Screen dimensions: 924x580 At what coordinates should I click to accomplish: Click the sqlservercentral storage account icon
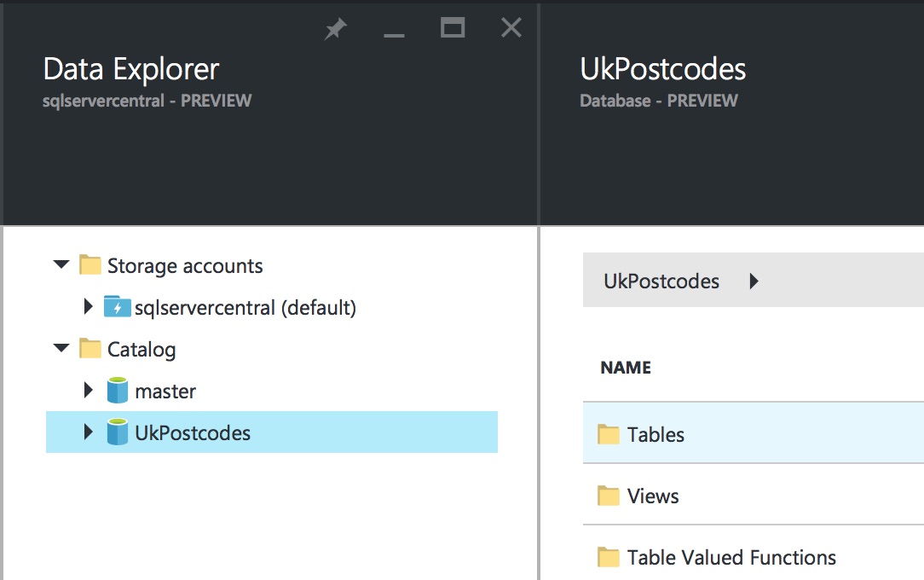118,307
